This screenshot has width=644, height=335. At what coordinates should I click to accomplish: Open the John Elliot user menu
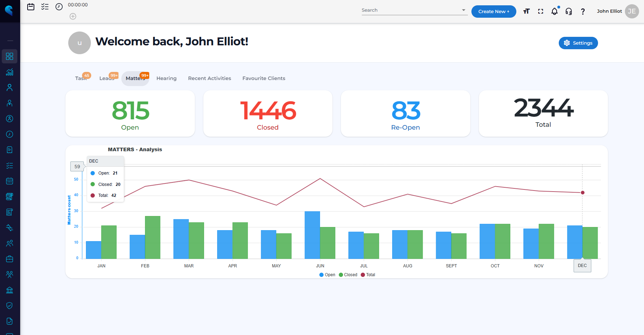[617, 11]
